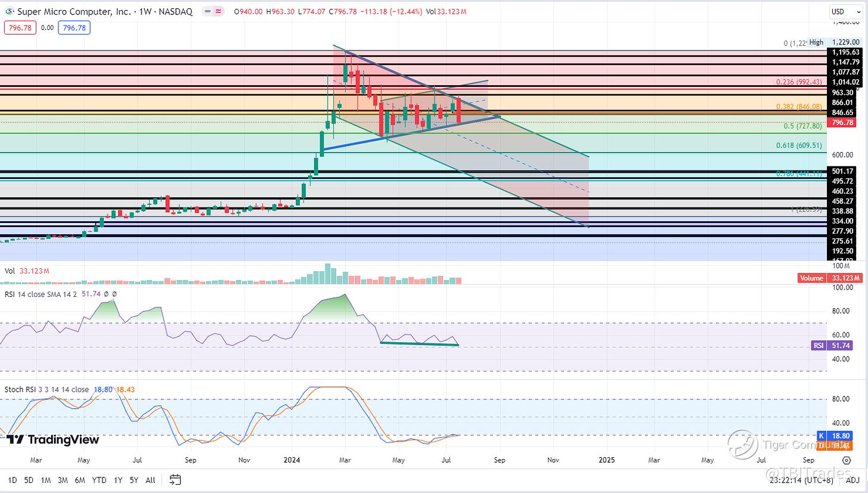Select the 1M date range

tap(45, 479)
